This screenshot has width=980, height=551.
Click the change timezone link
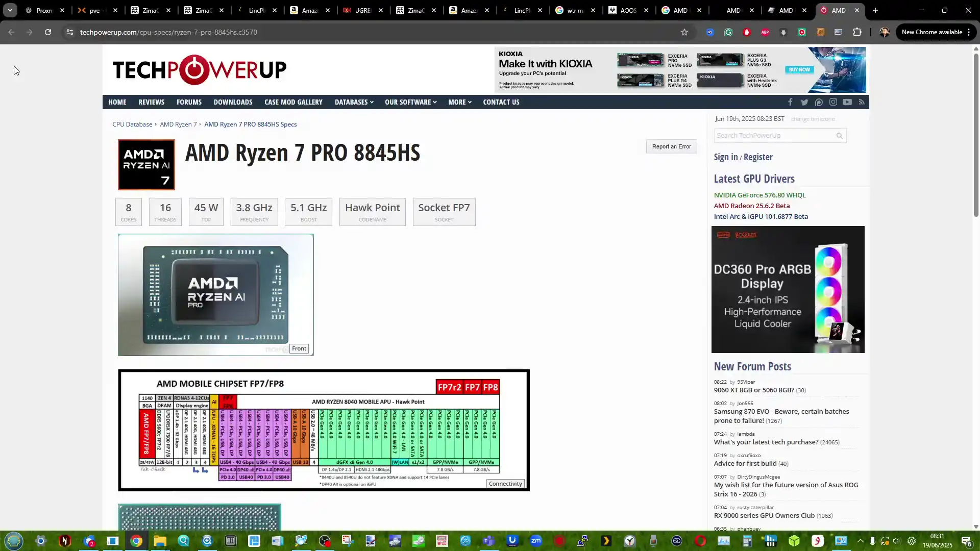[x=813, y=119]
